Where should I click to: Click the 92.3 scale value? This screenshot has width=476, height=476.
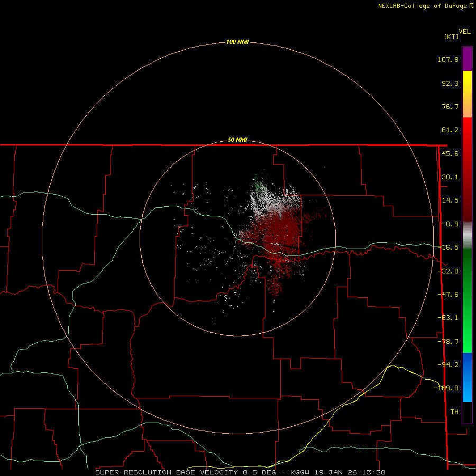[x=450, y=83]
